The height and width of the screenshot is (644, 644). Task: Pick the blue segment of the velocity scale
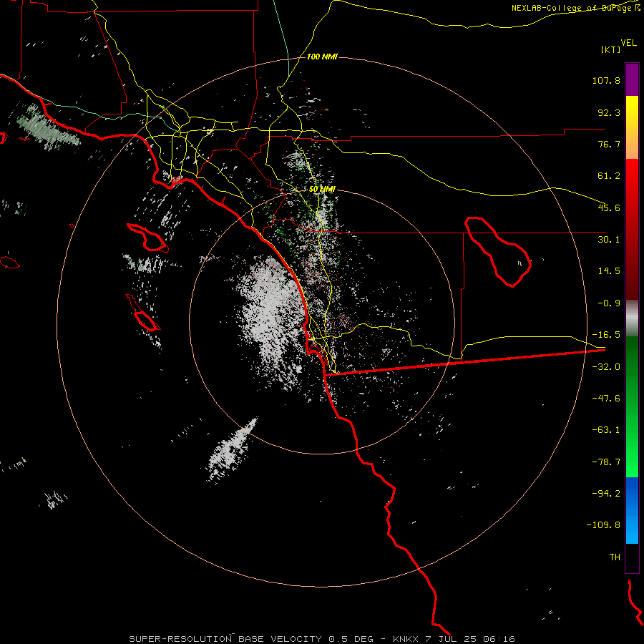632,510
